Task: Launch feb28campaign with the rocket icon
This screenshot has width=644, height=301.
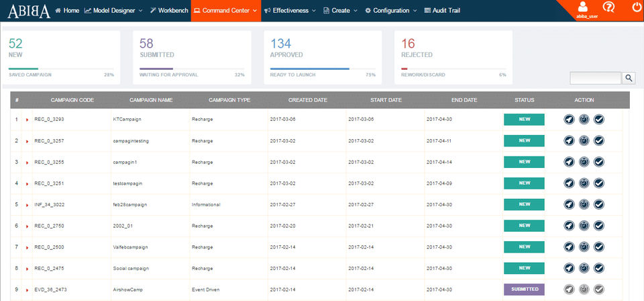Action: 569,204
